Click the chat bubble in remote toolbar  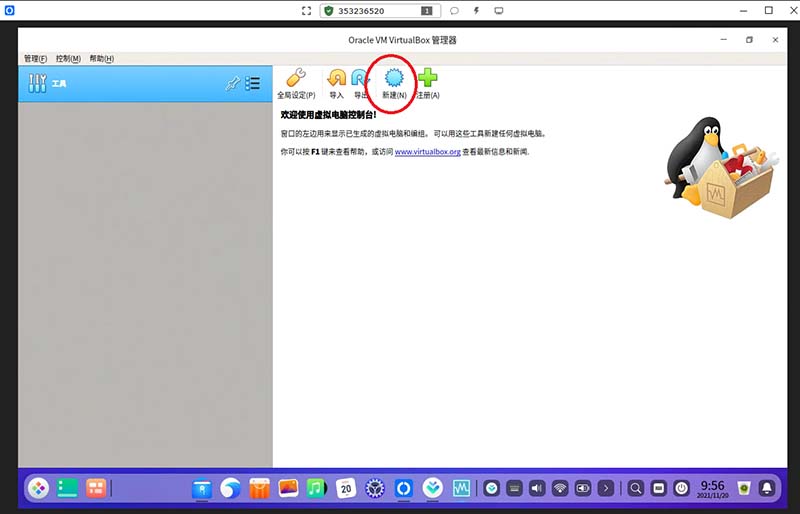(x=454, y=11)
